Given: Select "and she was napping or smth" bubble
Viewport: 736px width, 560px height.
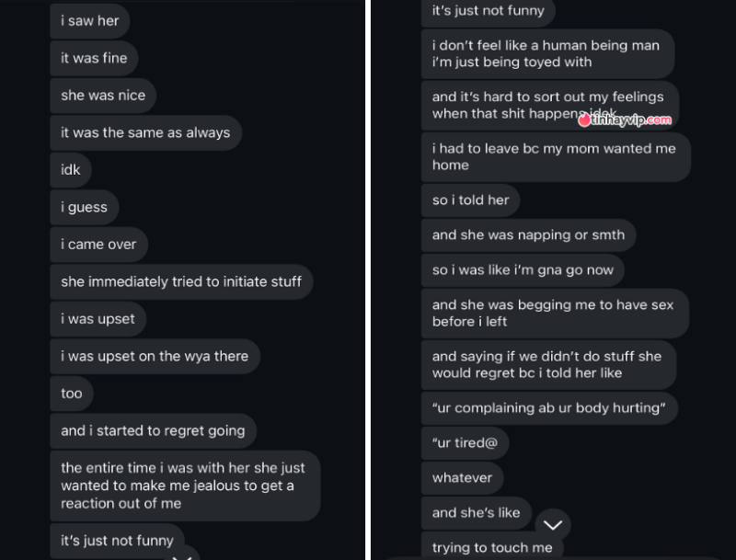Looking at the screenshot, I should coord(528,235).
